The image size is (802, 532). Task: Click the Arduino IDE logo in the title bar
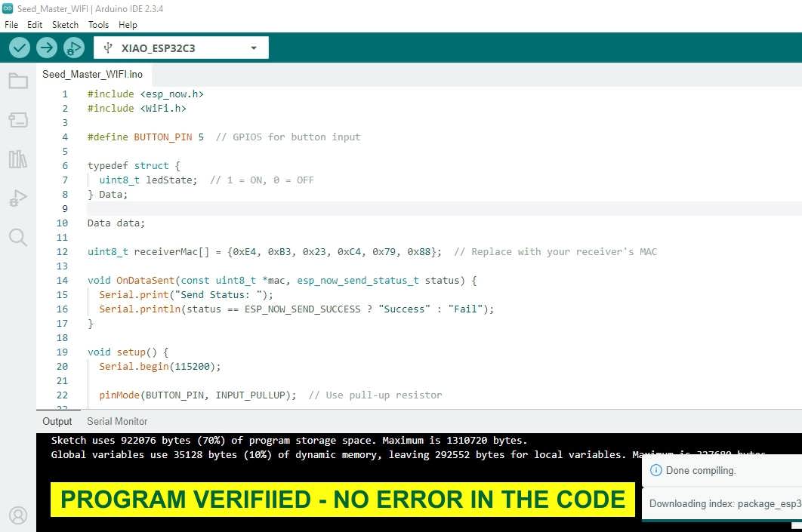point(7,8)
